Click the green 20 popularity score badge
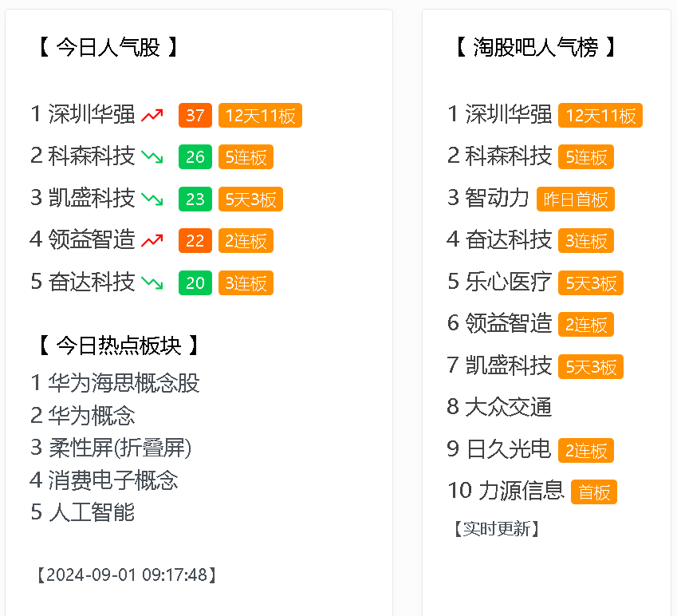This screenshot has width=677, height=616. point(195,283)
